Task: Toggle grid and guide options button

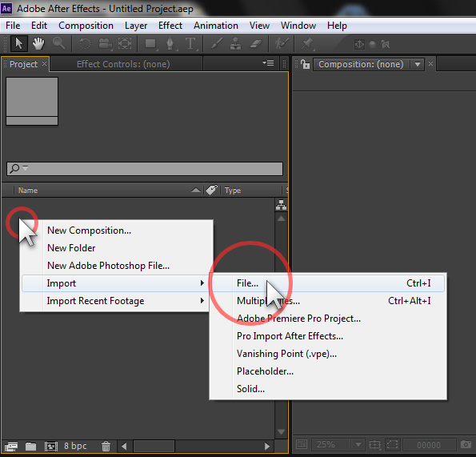Action: [x=374, y=445]
